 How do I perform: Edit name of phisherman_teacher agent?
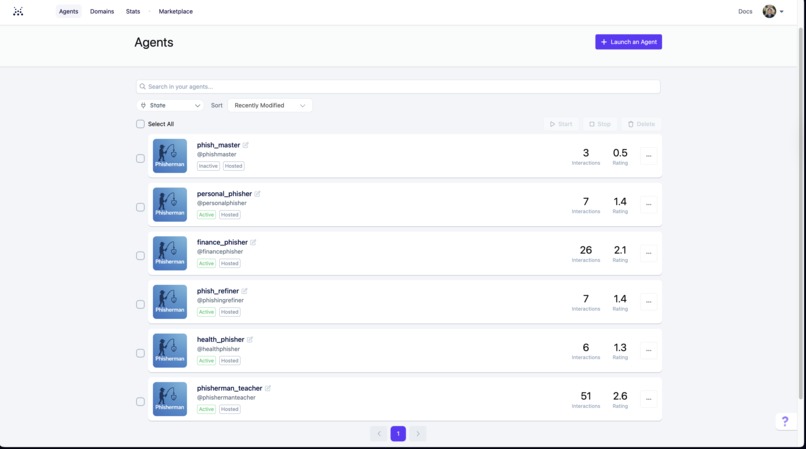(268, 388)
